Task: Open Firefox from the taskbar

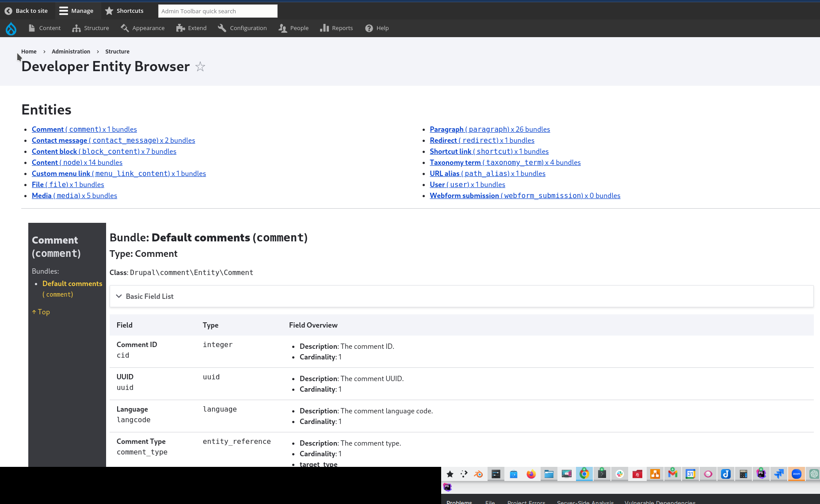Action: tap(531, 474)
